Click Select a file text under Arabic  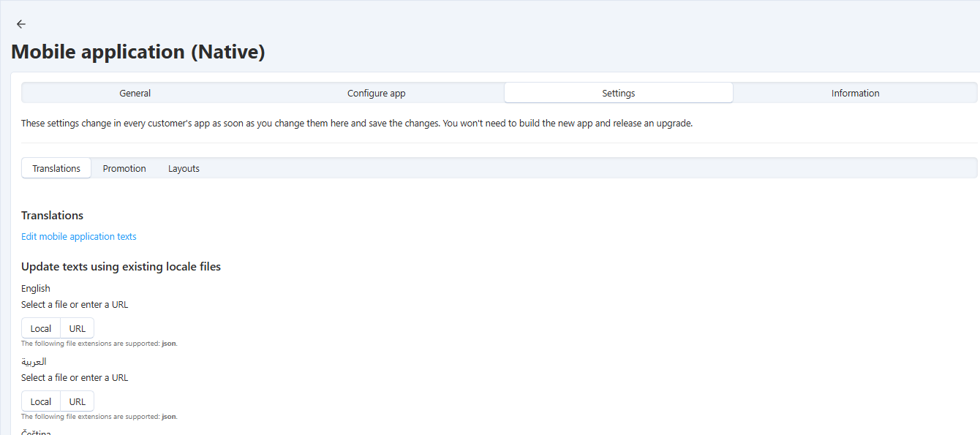75,377
